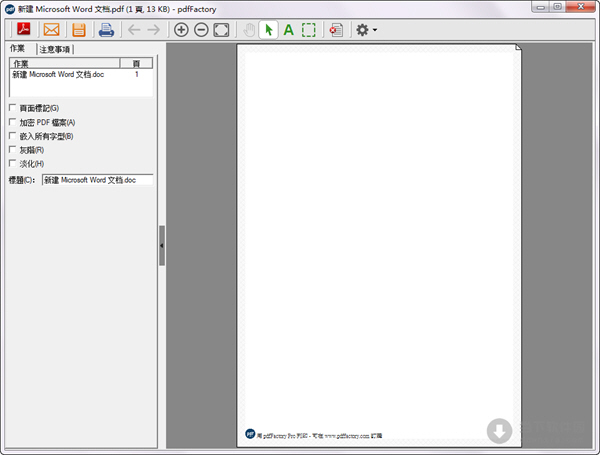
Task: Save the PDF with the floppy disk icon
Action: pos(78,30)
